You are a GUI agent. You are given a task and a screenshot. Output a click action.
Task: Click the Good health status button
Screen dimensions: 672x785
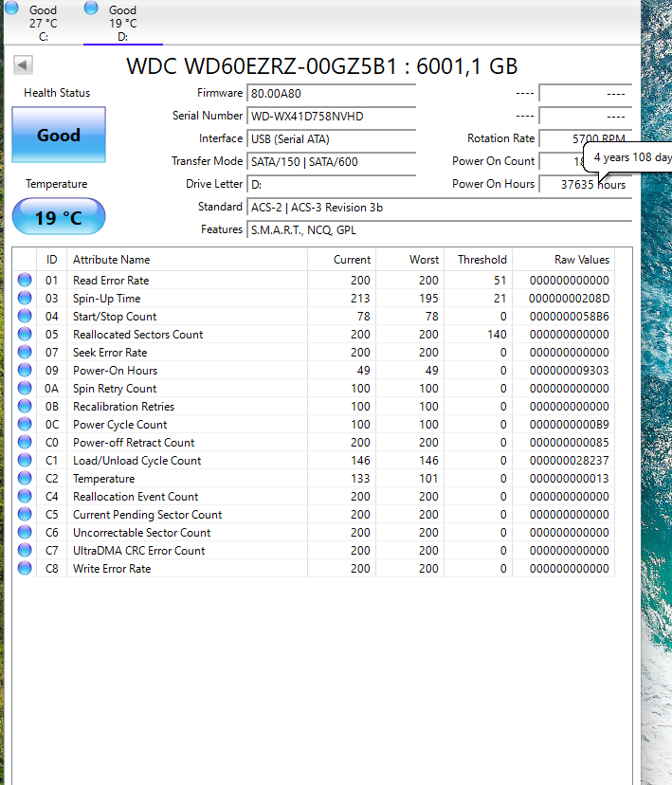59,135
